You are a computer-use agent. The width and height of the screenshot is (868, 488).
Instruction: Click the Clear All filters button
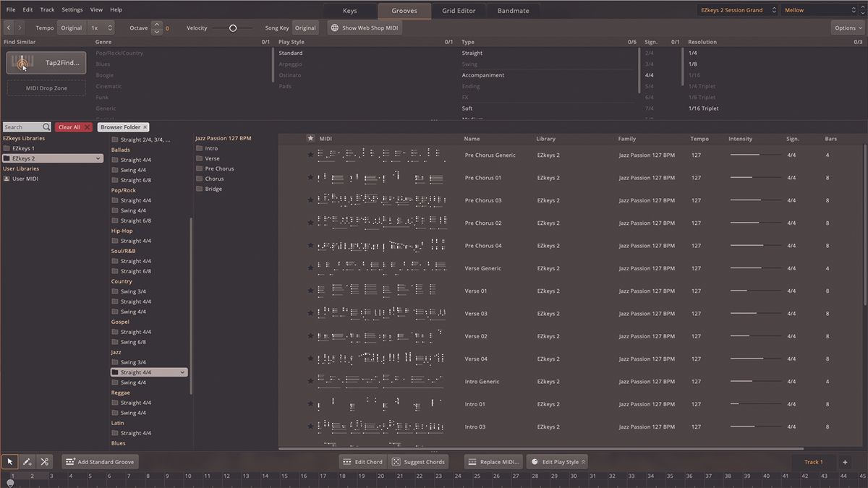tap(73, 127)
